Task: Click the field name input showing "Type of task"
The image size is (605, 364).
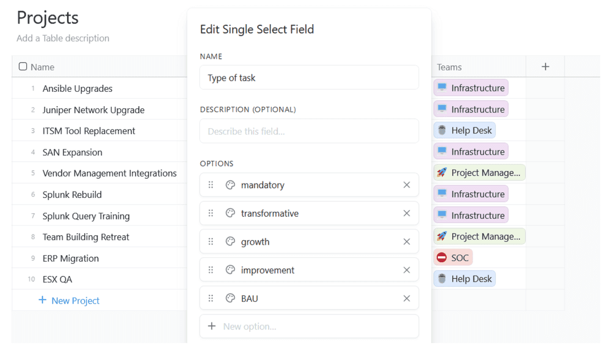Action: [x=309, y=78]
